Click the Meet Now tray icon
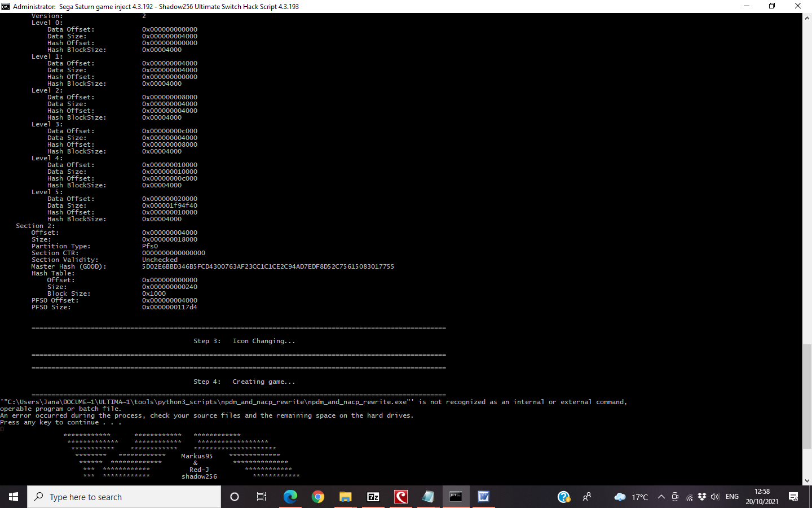Screen dimensions: 812x508 tap(675, 497)
